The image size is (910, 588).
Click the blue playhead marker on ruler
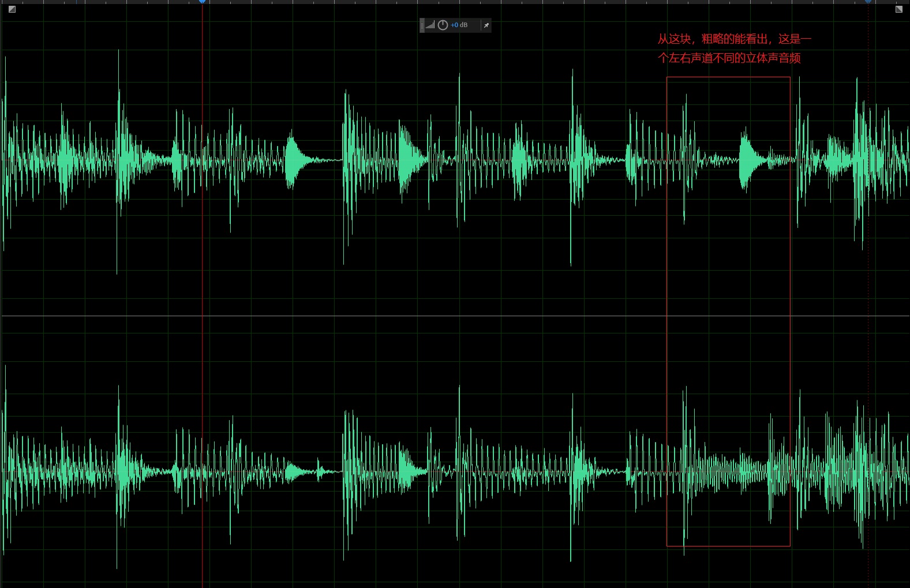coord(202,2)
